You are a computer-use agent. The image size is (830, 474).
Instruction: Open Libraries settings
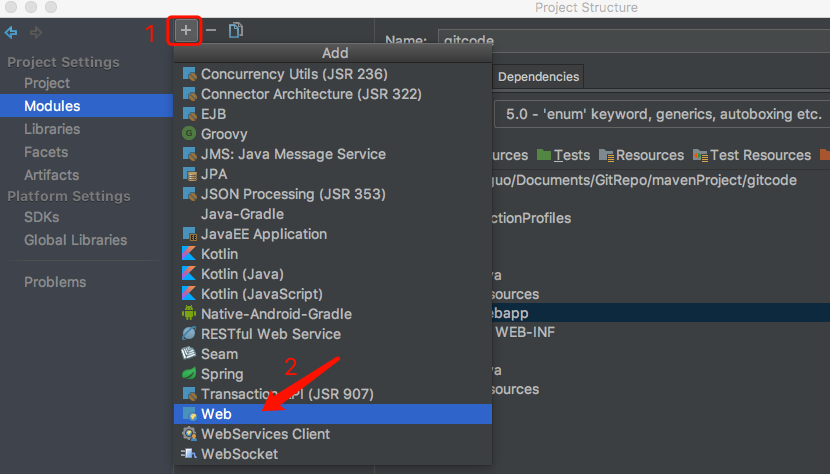[52, 129]
